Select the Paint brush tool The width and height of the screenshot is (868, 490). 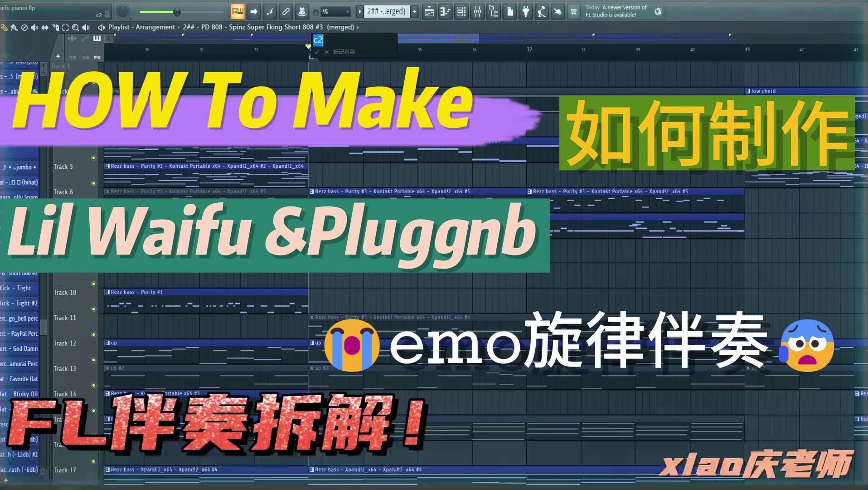tap(14, 28)
